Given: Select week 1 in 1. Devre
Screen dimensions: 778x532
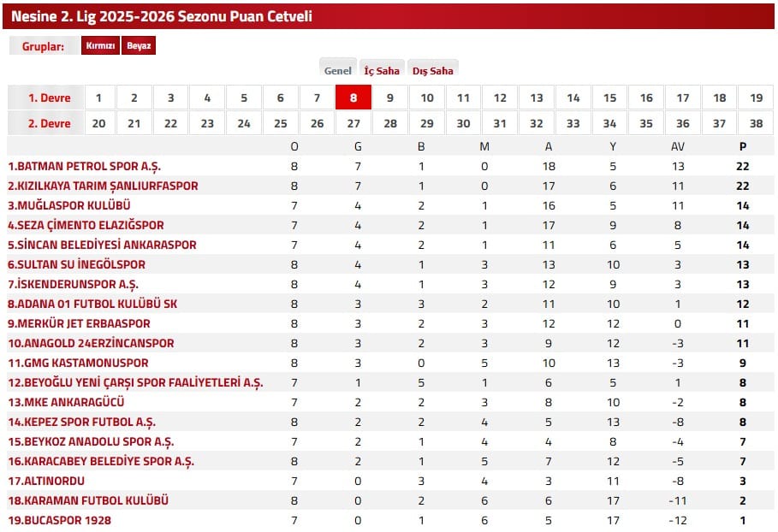Looking at the screenshot, I should 98,98.
